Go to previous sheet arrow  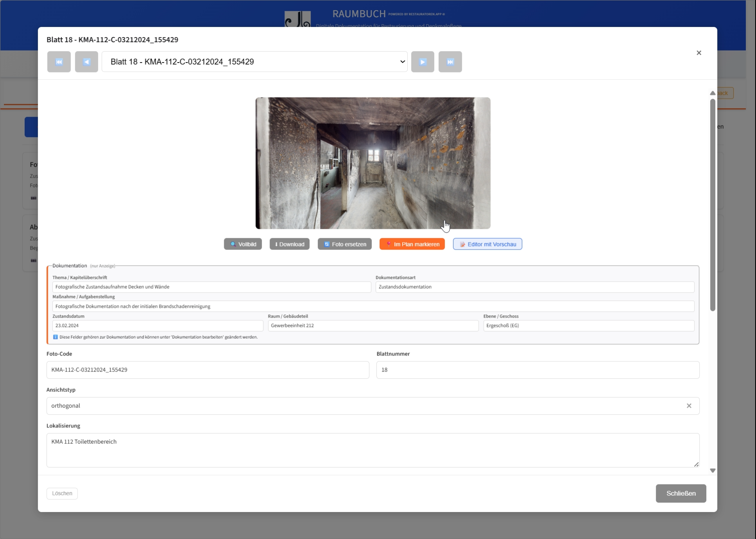pos(86,62)
